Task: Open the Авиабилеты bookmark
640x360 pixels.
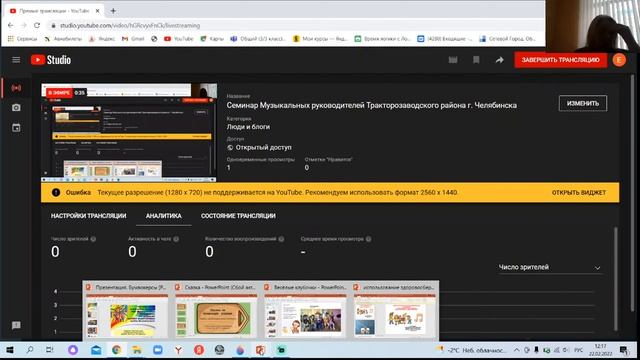Action: pos(63,39)
